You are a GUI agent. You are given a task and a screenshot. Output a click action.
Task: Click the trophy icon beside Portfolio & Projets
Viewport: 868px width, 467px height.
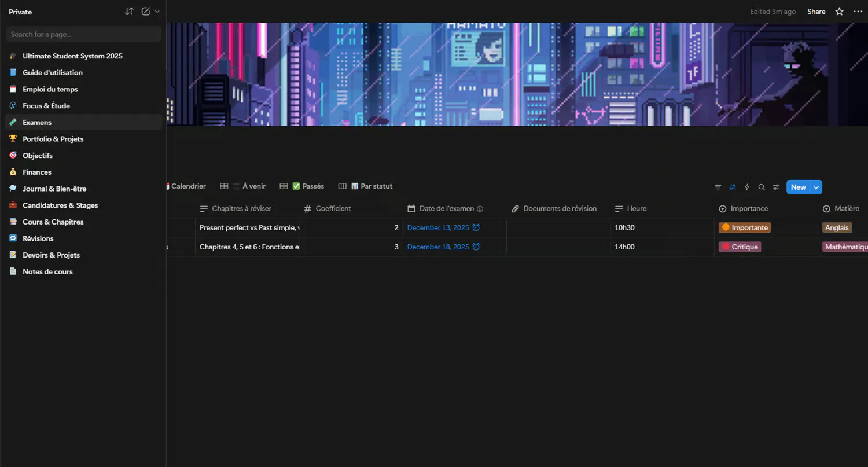[13, 139]
